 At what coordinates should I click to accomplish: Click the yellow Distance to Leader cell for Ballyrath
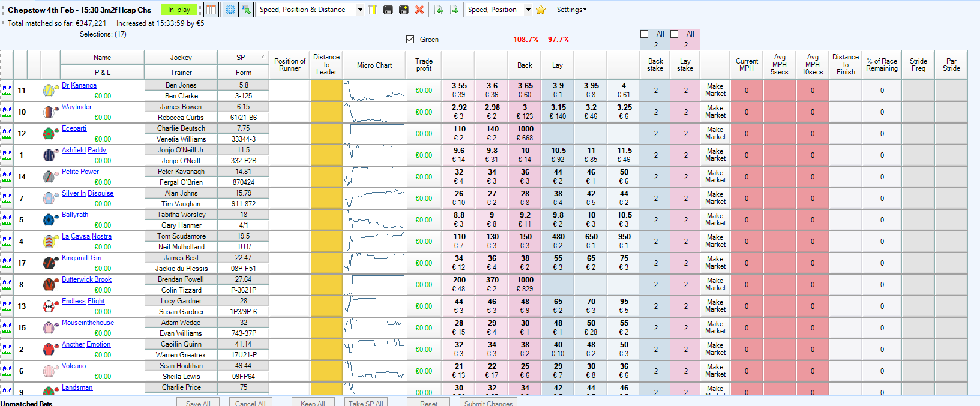(x=326, y=220)
